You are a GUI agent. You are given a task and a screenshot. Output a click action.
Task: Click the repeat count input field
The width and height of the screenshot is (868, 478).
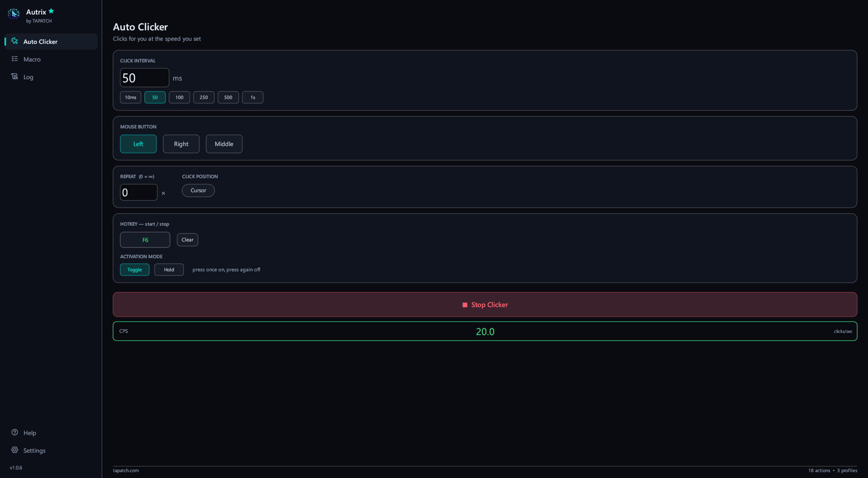pyautogui.click(x=139, y=192)
